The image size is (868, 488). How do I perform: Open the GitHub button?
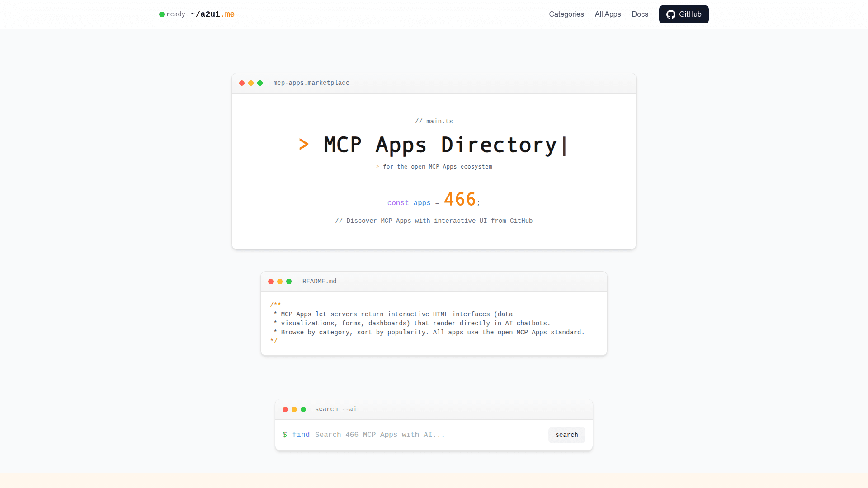click(684, 14)
